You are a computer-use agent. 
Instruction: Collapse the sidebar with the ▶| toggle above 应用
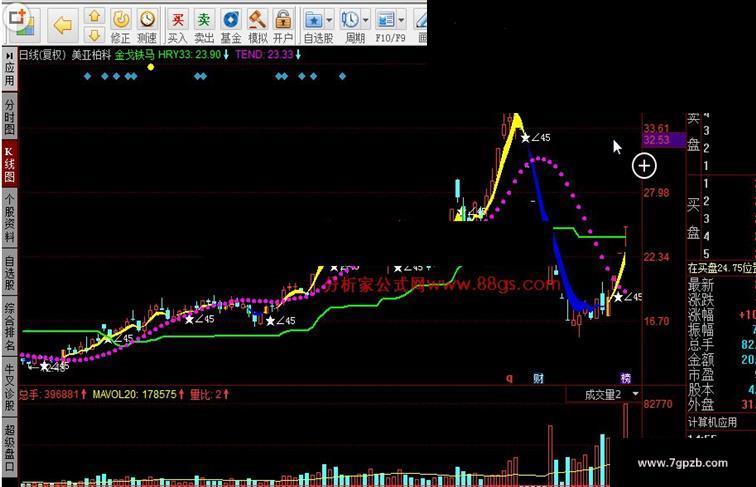click(x=9, y=55)
